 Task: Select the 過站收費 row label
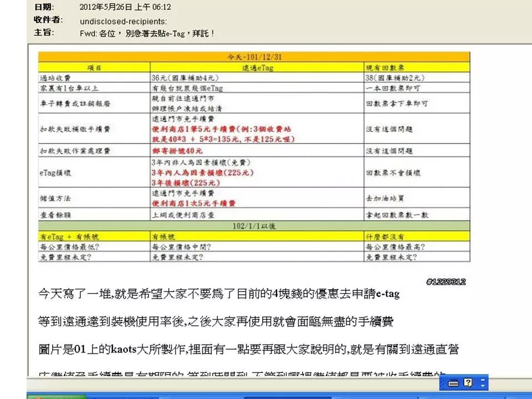(55, 78)
